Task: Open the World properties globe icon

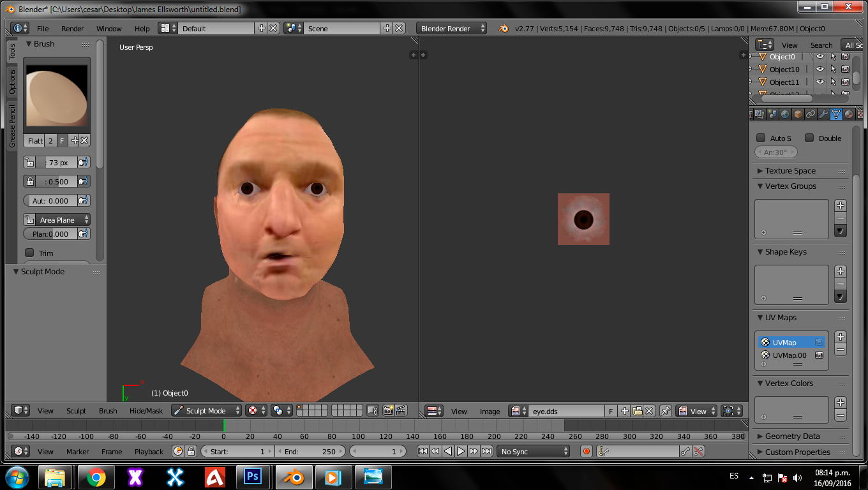Action: pyautogui.click(x=785, y=114)
